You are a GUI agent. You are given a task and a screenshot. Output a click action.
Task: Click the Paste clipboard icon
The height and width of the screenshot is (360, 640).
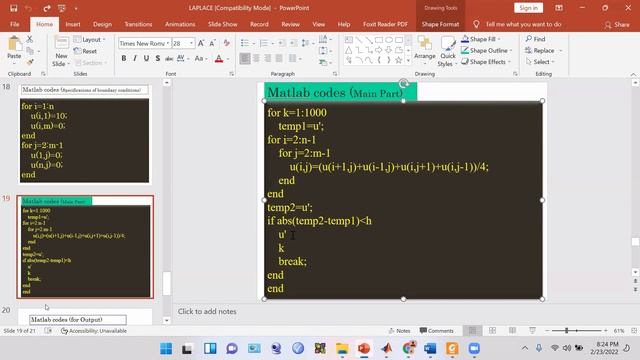[x=14, y=44]
